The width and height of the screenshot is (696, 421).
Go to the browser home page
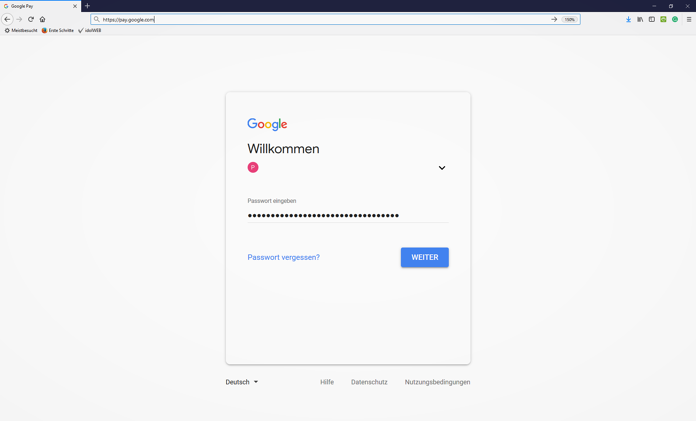[43, 19]
